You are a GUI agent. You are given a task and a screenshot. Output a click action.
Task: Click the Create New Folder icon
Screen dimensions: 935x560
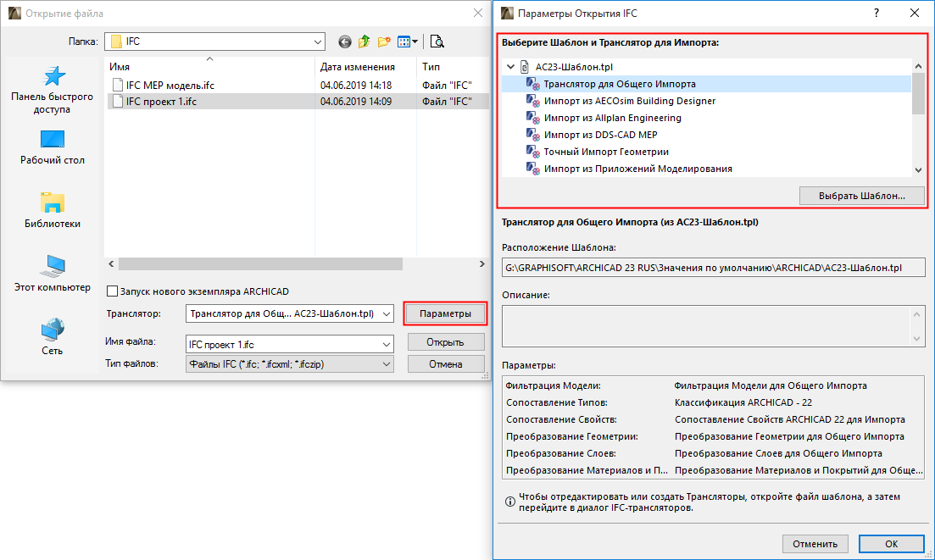point(384,42)
